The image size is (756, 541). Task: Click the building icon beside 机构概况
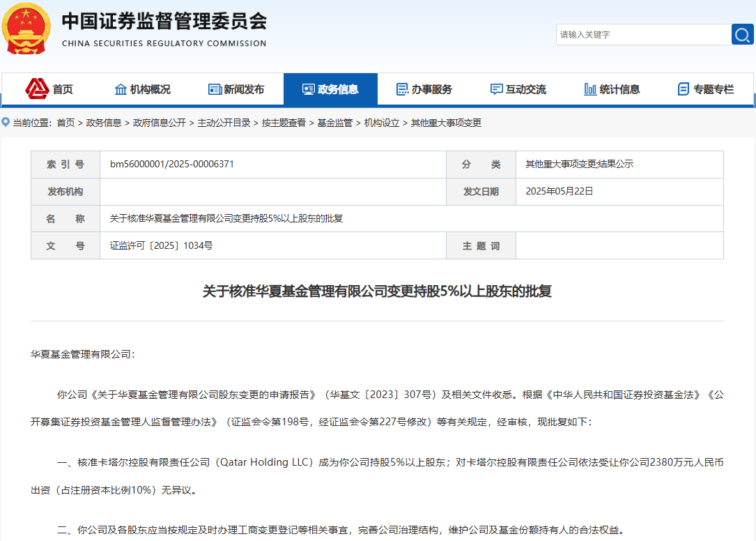[121, 89]
